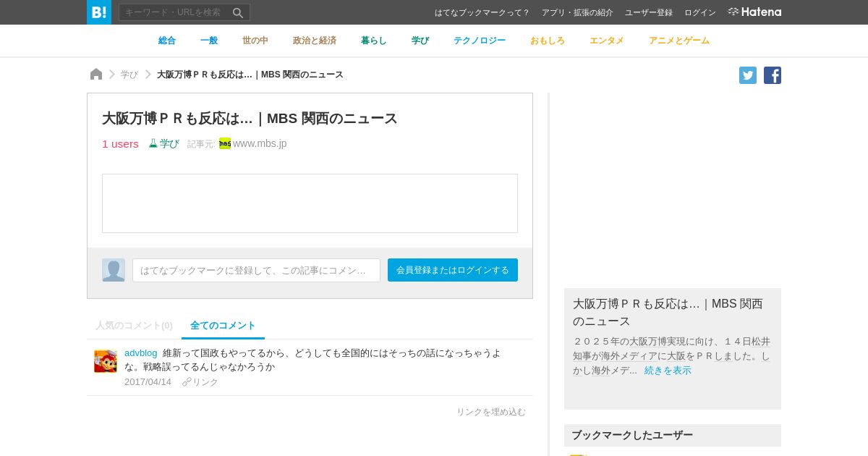Click the Hatena Bookmark B! logo
This screenshot has height=456, width=868.
coord(99,12)
